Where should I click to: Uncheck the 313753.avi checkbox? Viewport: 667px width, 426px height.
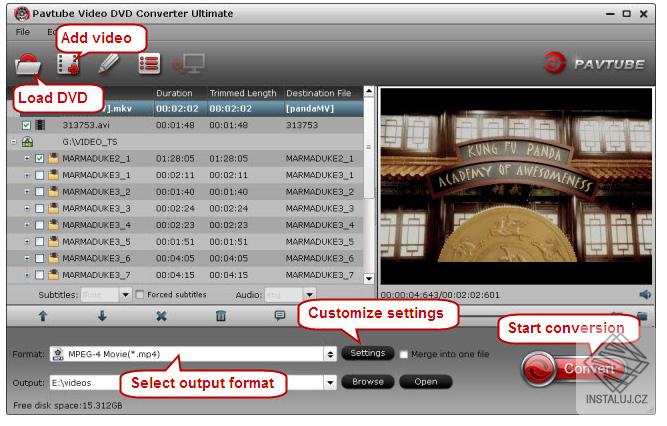[x=26, y=126]
